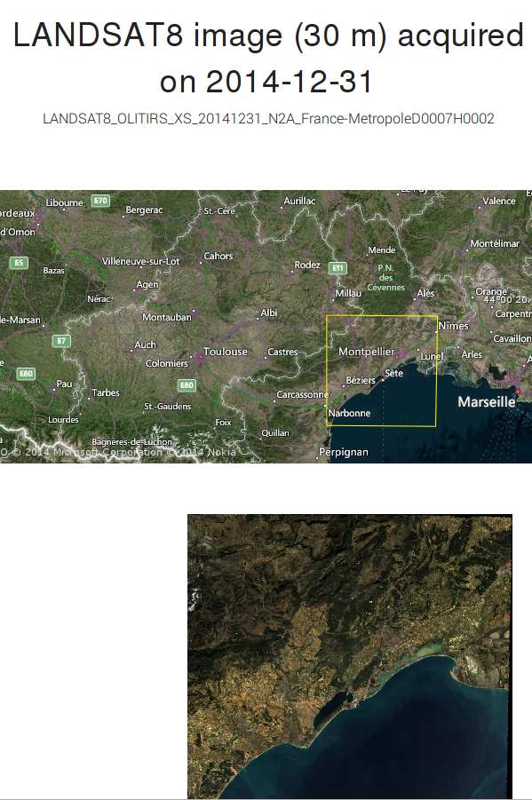
Task: Click the Bordeaux label on the map
Action: pos(18,213)
